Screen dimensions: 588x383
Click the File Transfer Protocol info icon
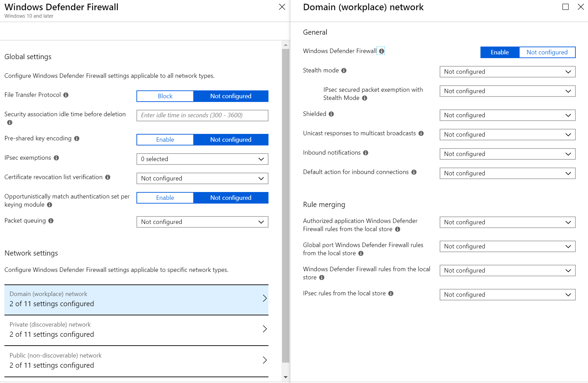pos(66,95)
